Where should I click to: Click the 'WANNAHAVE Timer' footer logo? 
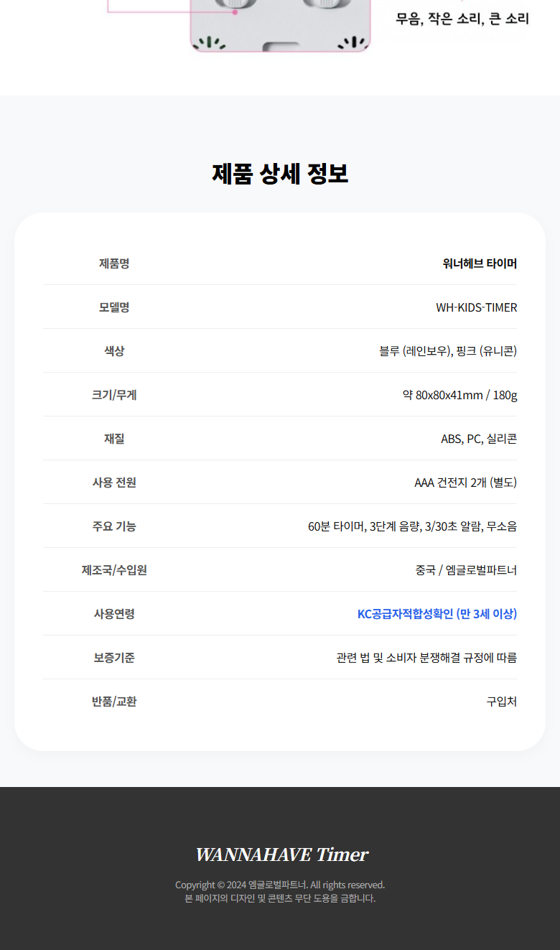click(281, 854)
